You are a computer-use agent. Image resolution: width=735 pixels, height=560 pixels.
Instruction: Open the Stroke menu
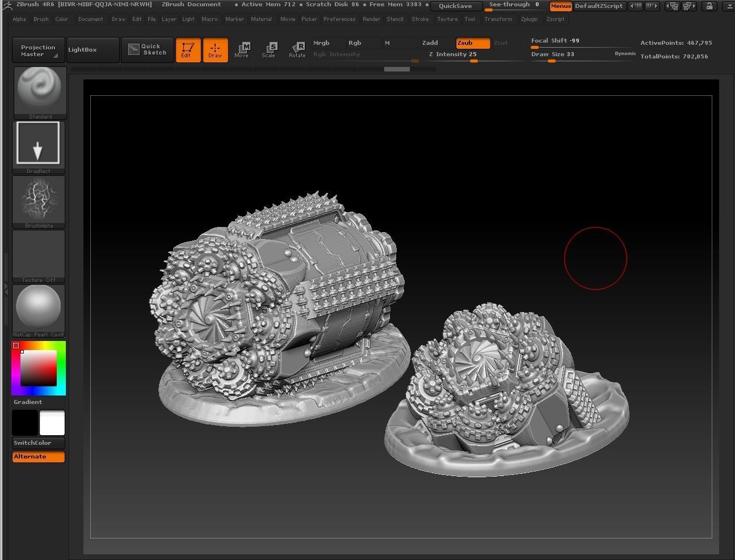[420, 19]
